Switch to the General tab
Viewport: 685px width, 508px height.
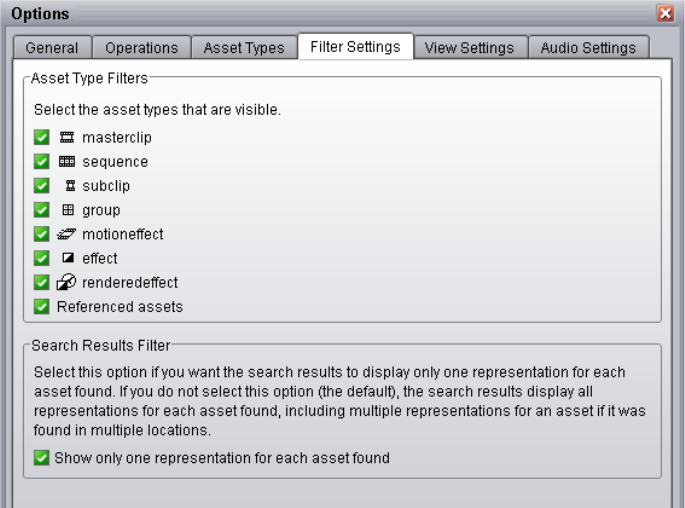pyautogui.click(x=52, y=48)
